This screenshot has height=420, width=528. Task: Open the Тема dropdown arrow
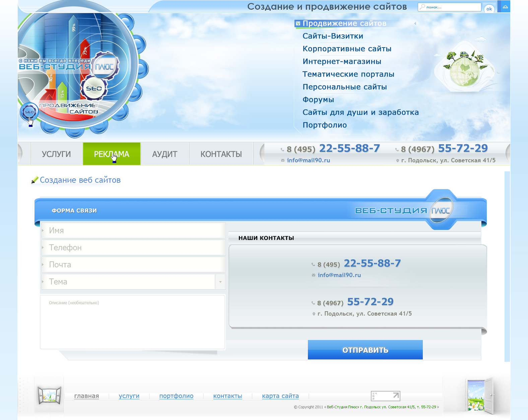220,282
